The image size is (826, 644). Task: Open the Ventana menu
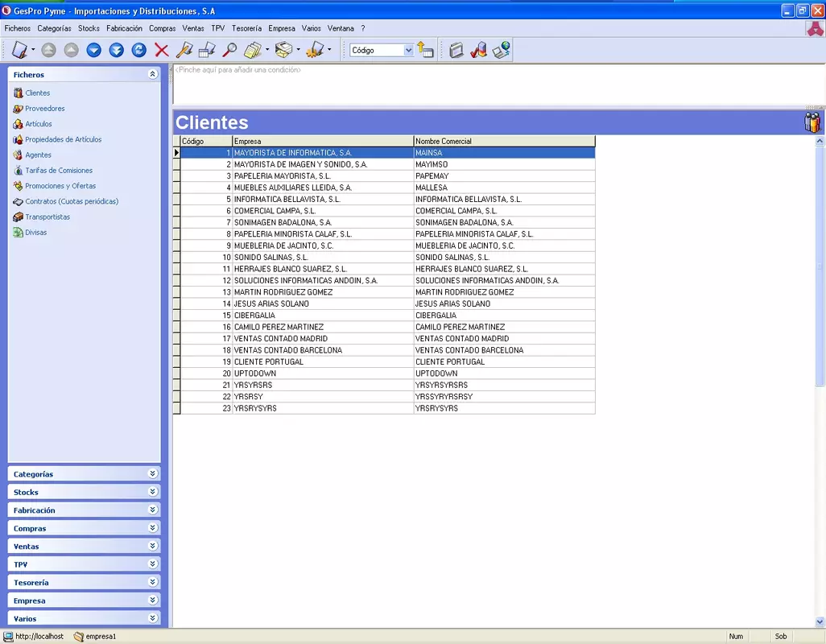pyautogui.click(x=341, y=28)
